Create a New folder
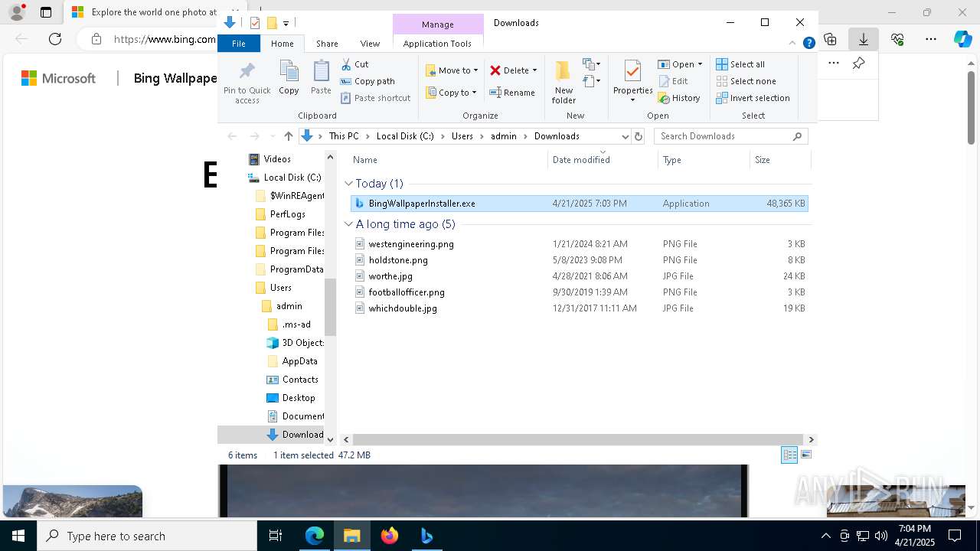The width and height of the screenshot is (980, 551). [563, 83]
